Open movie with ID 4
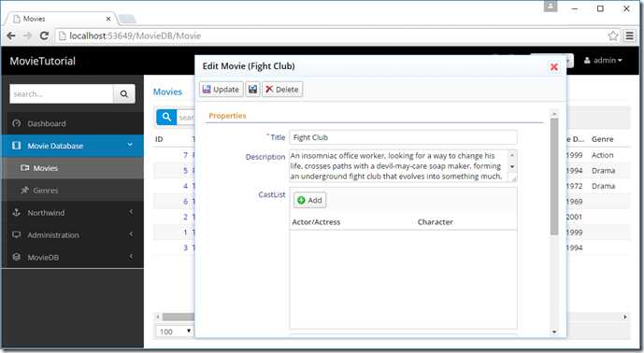 tap(185, 186)
